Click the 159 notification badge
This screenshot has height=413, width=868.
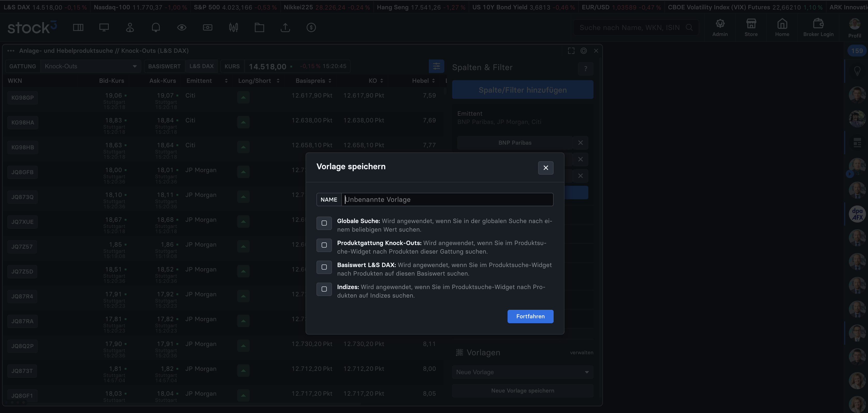857,51
